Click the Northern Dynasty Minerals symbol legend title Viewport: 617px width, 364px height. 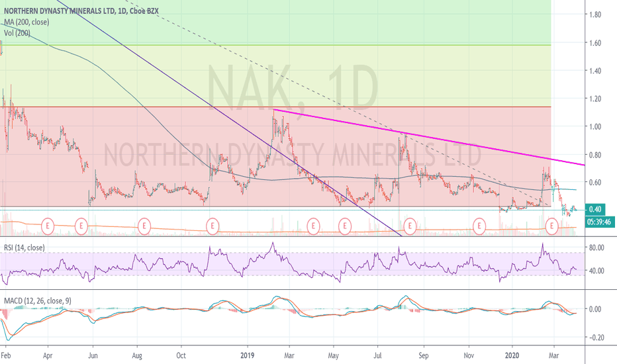coord(81,11)
